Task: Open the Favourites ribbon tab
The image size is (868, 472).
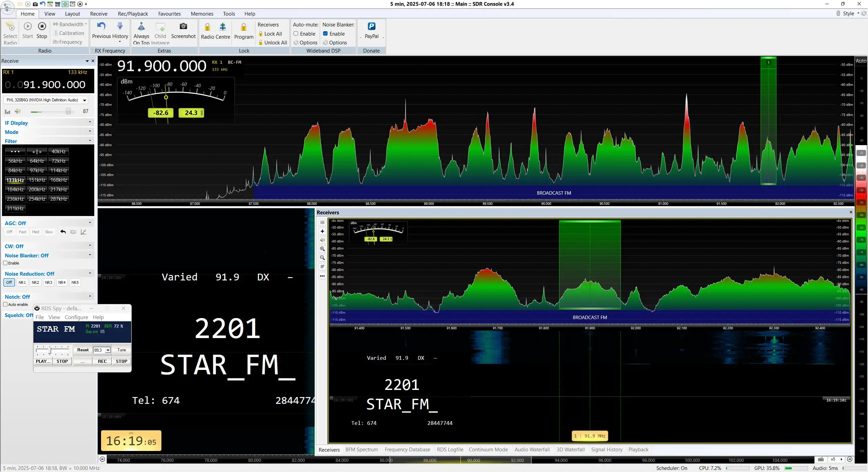Action: [x=169, y=14]
